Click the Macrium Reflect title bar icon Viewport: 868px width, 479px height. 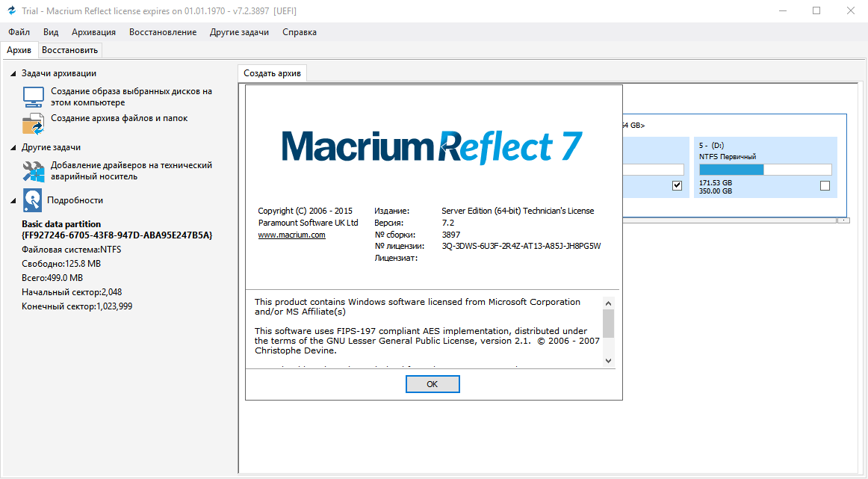pos(11,10)
